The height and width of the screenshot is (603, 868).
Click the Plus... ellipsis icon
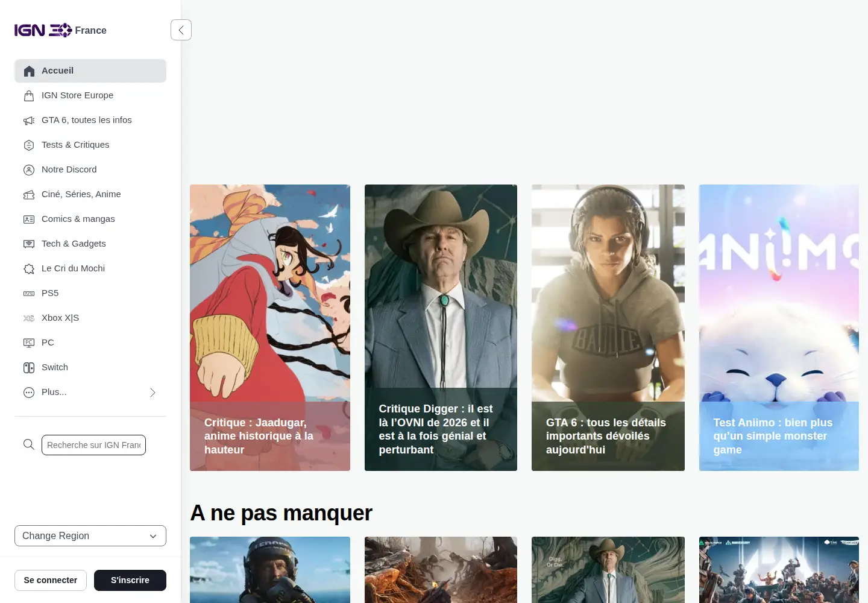(29, 393)
